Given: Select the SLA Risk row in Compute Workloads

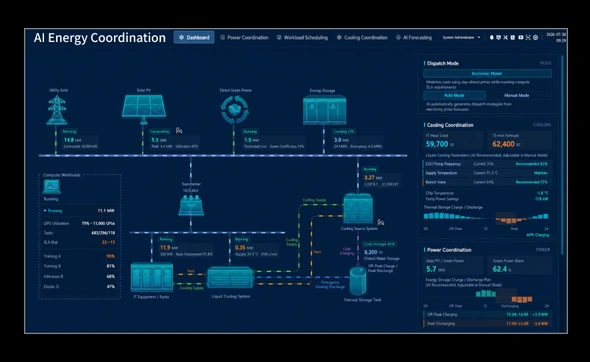Looking at the screenshot, I should pyautogui.click(x=79, y=242).
